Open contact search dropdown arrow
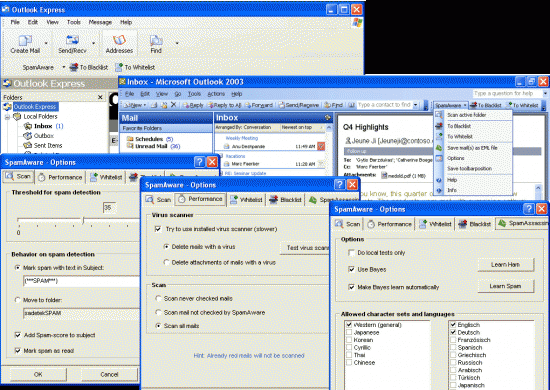The image size is (550, 390). pos(416,105)
